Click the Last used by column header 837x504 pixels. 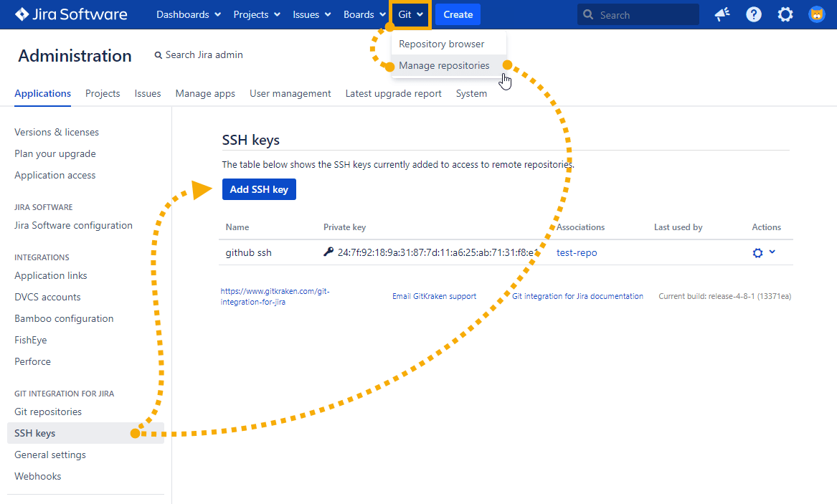pyautogui.click(x=678, y=227)
